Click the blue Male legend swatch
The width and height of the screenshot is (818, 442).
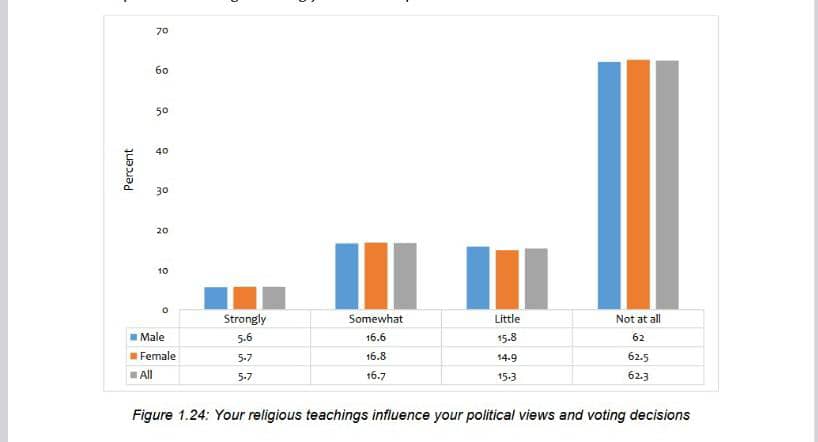pyautogui.click(x=135, y=337)
